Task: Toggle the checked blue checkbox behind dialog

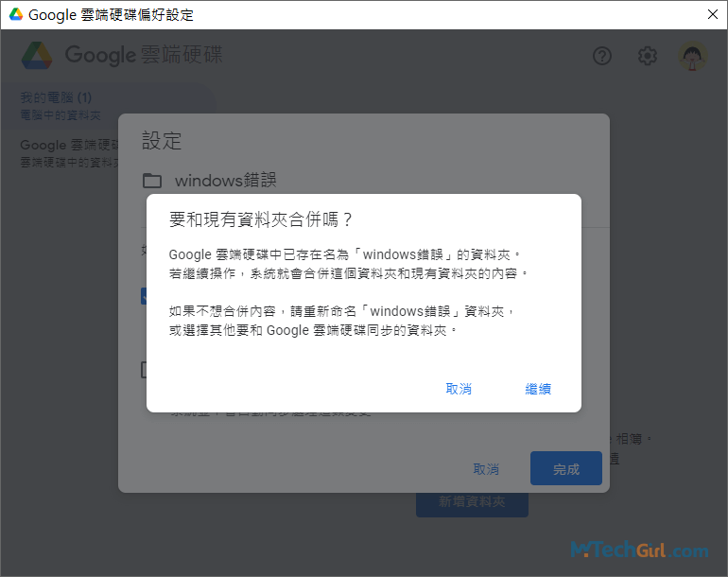Action: pos(144,296)
